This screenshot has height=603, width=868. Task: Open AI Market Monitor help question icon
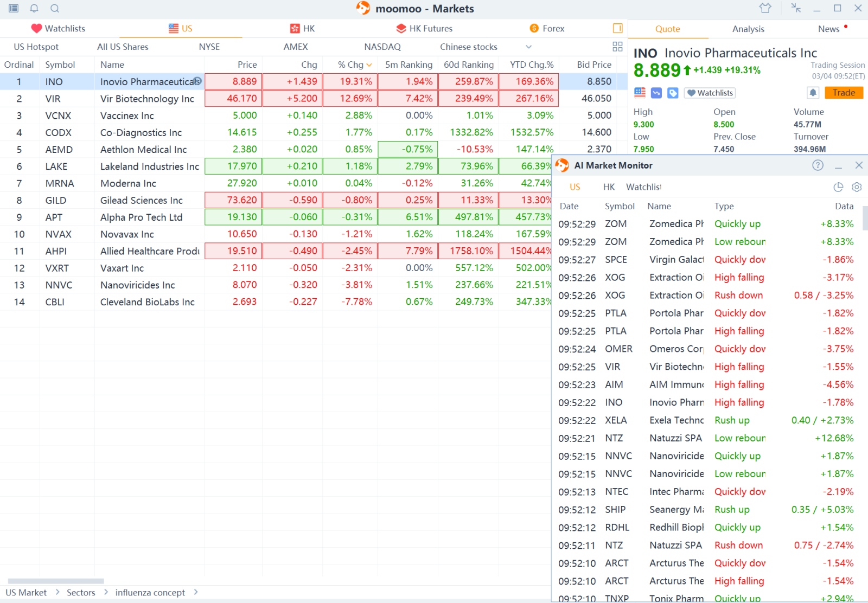click(x=818, y=165)
